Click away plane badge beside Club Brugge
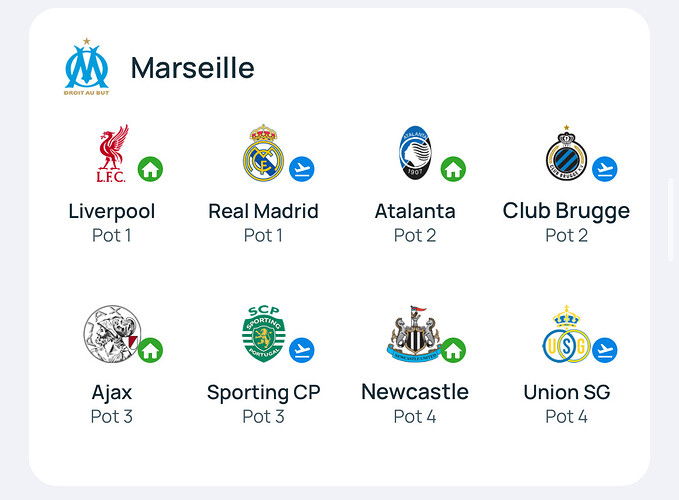This screenshot has width=679, height=500. click(x=605, y=169)
